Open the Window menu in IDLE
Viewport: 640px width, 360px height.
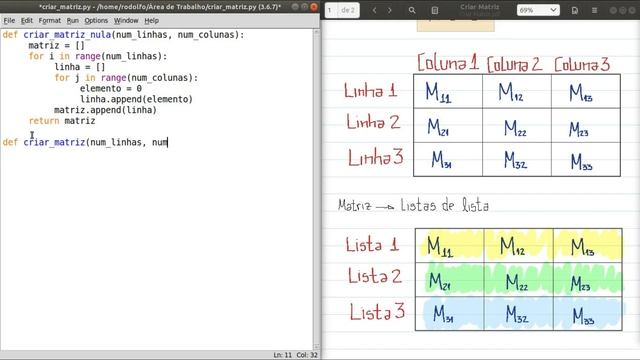click(126, 20)
